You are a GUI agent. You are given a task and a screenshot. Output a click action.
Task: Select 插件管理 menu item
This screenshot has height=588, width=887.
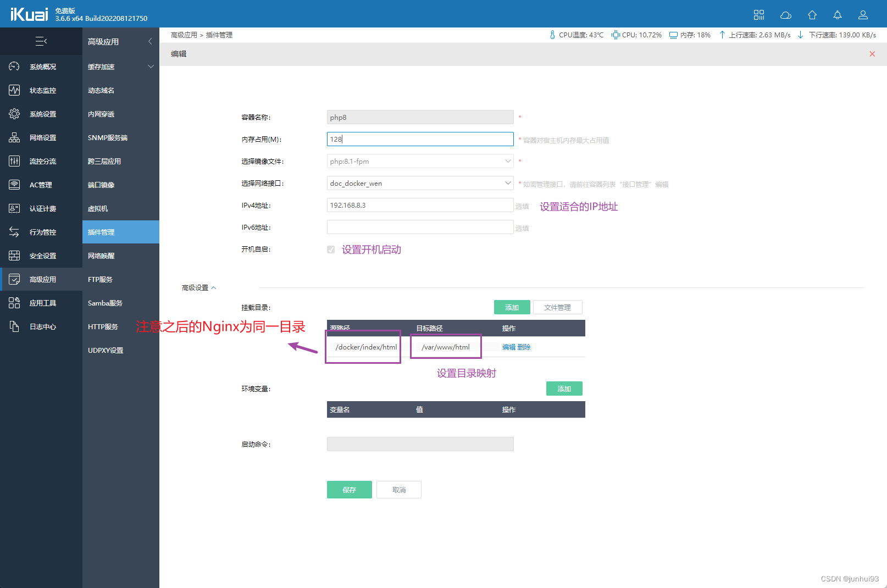(x=121, y=232)
